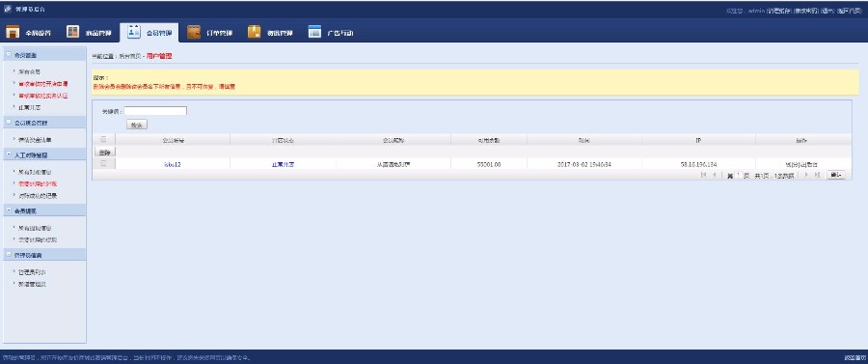Viewport: 868px width, 364px height.
Task: Click the pencil logo icon in the title bar
Action: 8,10
